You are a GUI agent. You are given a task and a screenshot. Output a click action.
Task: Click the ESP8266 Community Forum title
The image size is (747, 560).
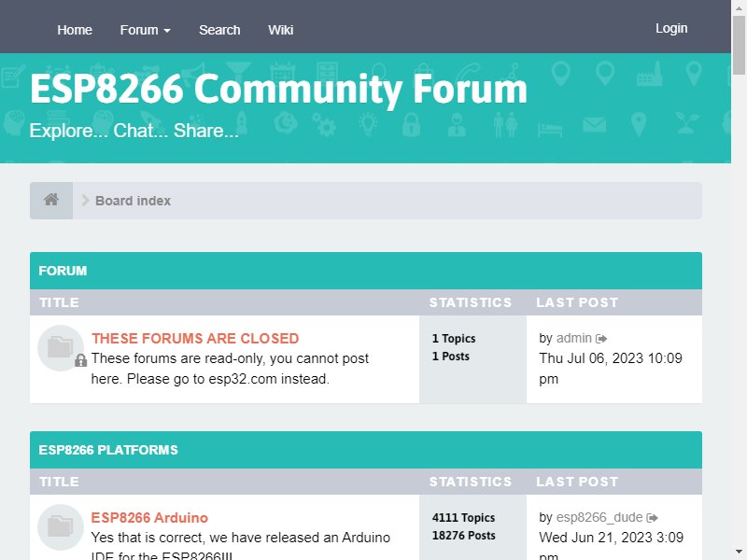278,89
